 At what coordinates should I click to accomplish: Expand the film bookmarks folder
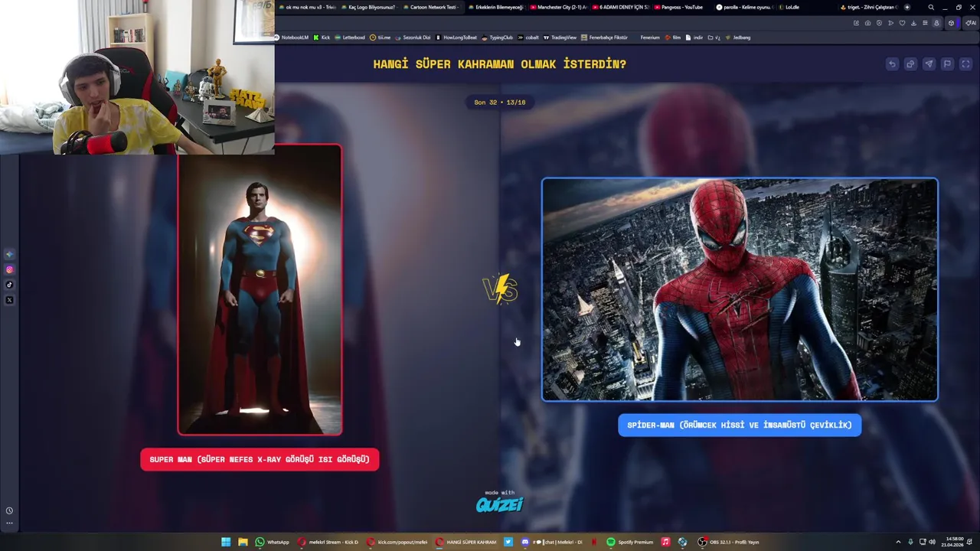[673, 37]
